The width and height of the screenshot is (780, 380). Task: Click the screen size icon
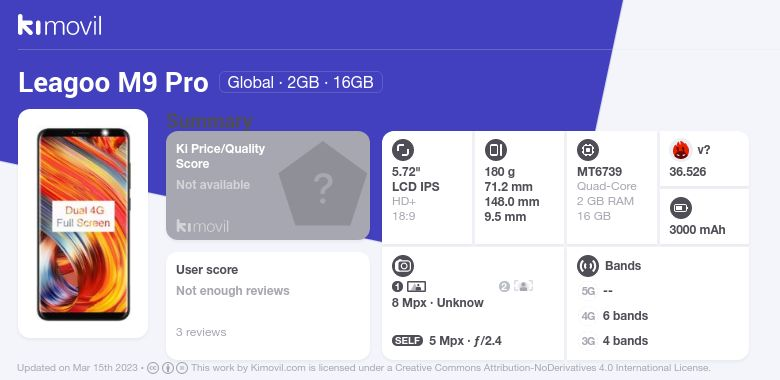(x=403, y=150)
